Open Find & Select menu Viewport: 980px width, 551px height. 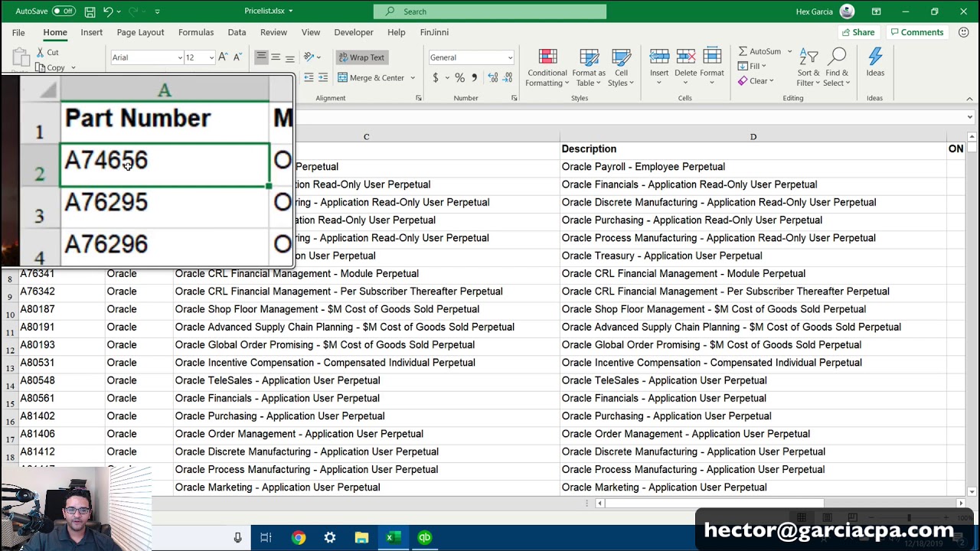[x=837, y=68]
